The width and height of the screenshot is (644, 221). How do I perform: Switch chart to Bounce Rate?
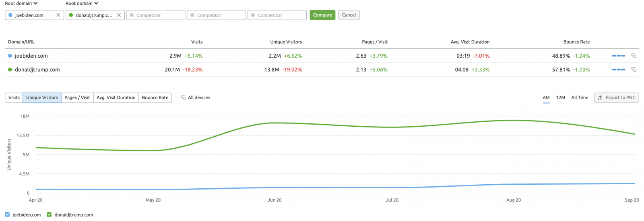tap(155, 98)
